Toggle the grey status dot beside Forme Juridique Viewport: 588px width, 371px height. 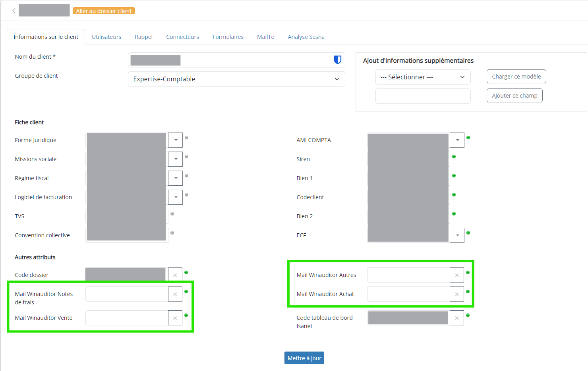click(x=186, y=138)
